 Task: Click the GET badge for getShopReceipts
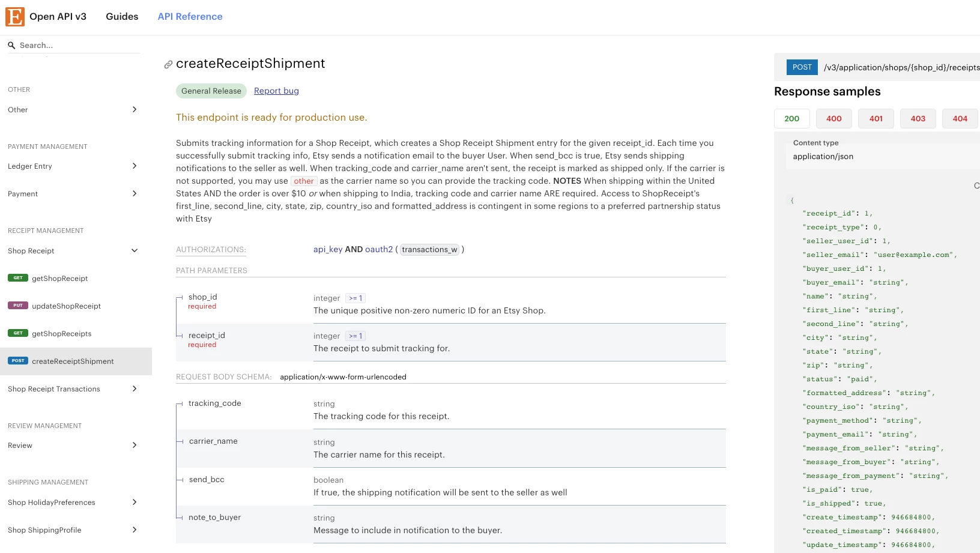click(x=18, y=333)
